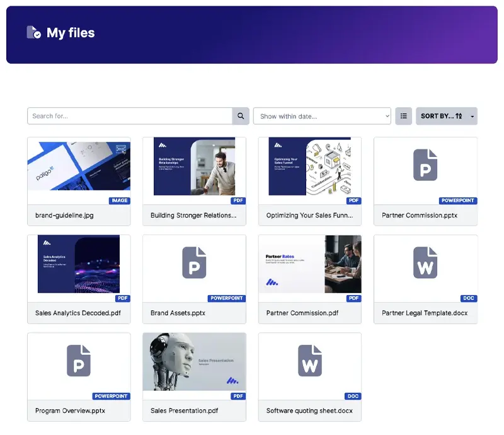
Task: Click PowerPoint icon on Brand Assets.pptx
Action: click(194, 263)
